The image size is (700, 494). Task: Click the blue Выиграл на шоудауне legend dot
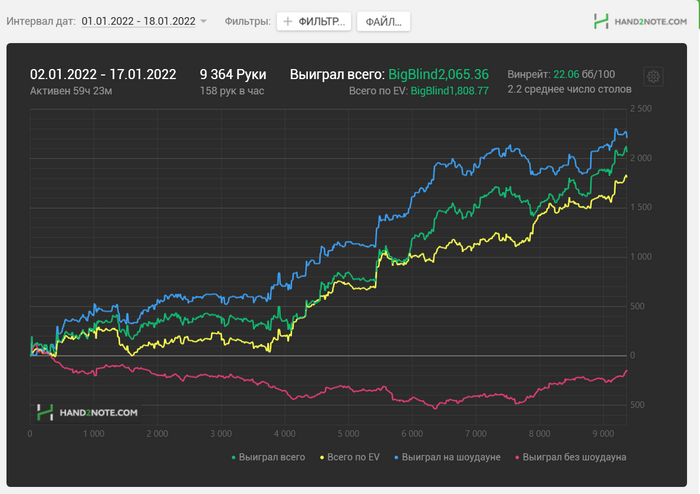pyautogui.click(x=396, y=457)
